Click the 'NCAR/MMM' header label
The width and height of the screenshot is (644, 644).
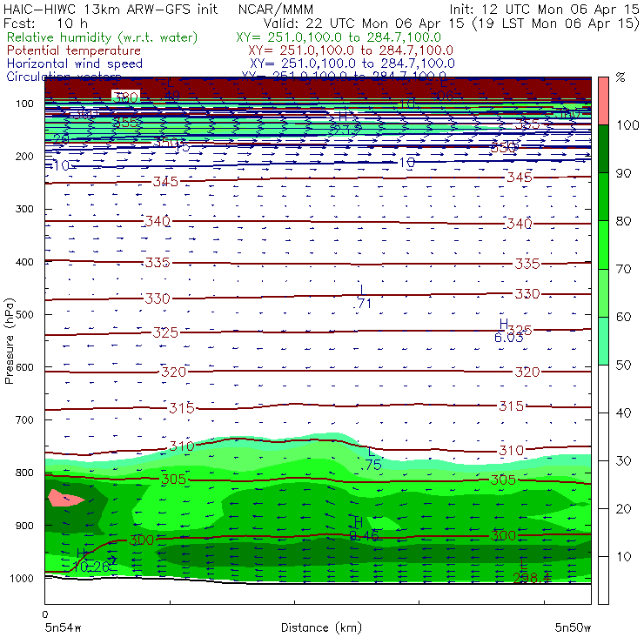[x=276, y=9]
